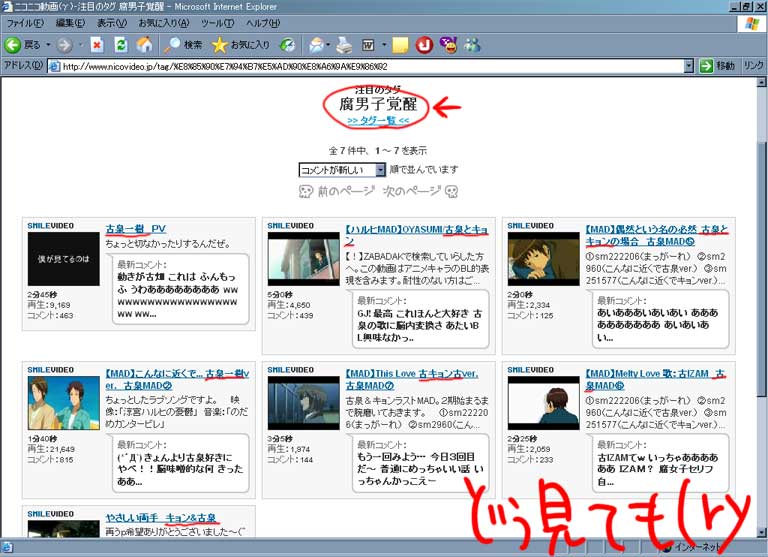The height and width of the screenshot is (557, 768).
Task: Click 次のページ next page link
Action: tap(411, 191)
